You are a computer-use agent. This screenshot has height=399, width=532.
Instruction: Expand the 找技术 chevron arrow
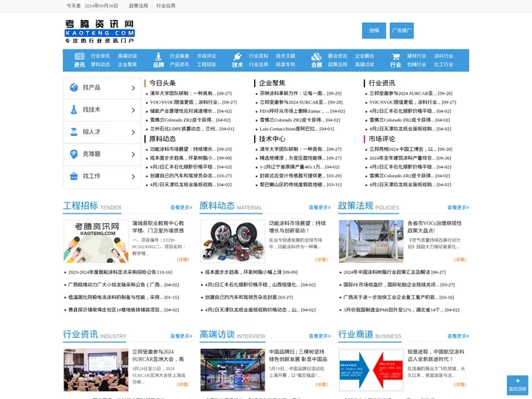133,110
